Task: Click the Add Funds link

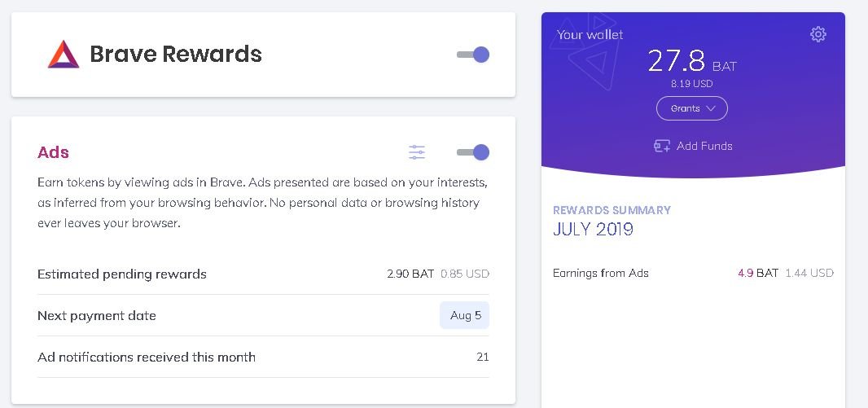Action: pyautogui.click(x=693, y=146)
